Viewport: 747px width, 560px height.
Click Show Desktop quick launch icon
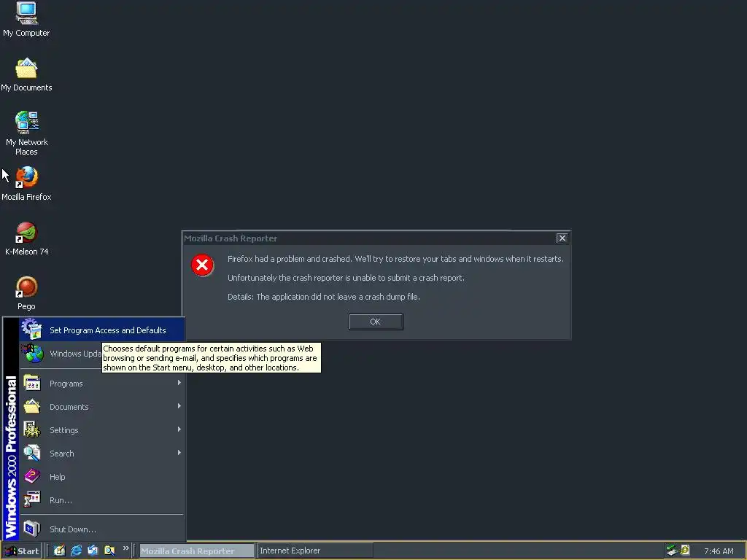tap(59, 551)
